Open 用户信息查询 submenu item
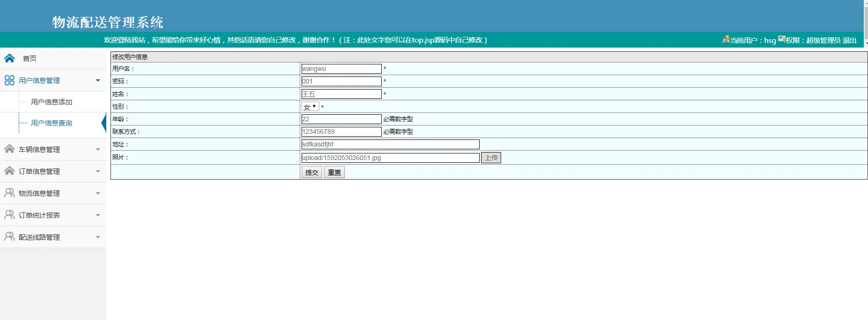 click(51, 123)
